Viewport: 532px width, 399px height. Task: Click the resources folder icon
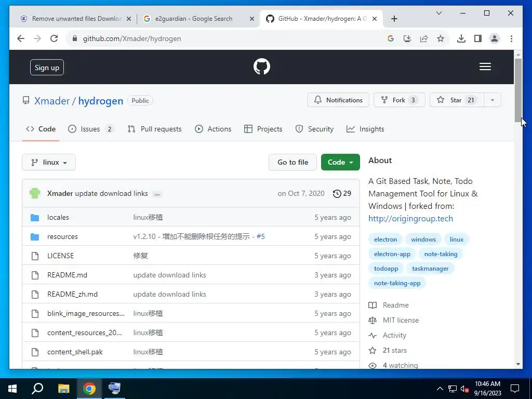click(35, 237)
